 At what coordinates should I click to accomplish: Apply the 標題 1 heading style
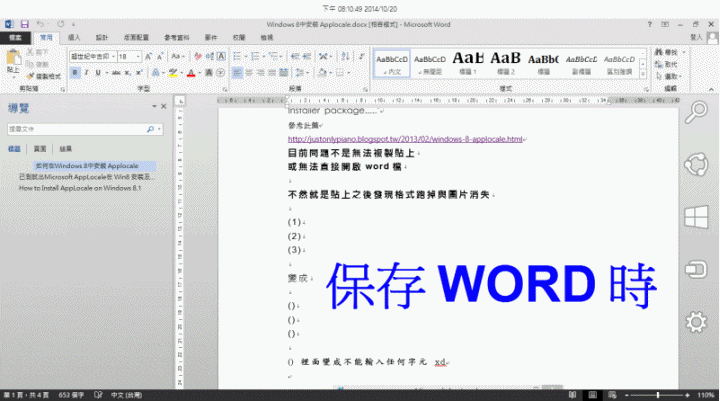point(468,63)
